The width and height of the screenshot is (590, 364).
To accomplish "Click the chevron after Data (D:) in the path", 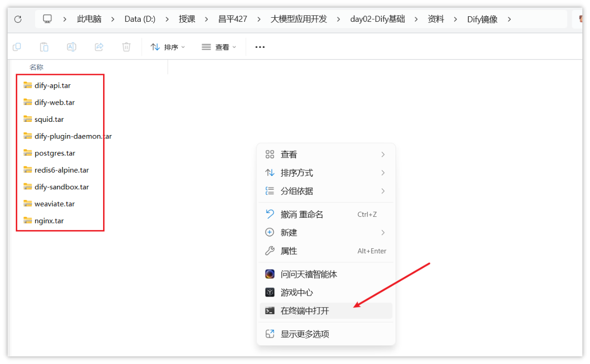I will pos(167,19).
